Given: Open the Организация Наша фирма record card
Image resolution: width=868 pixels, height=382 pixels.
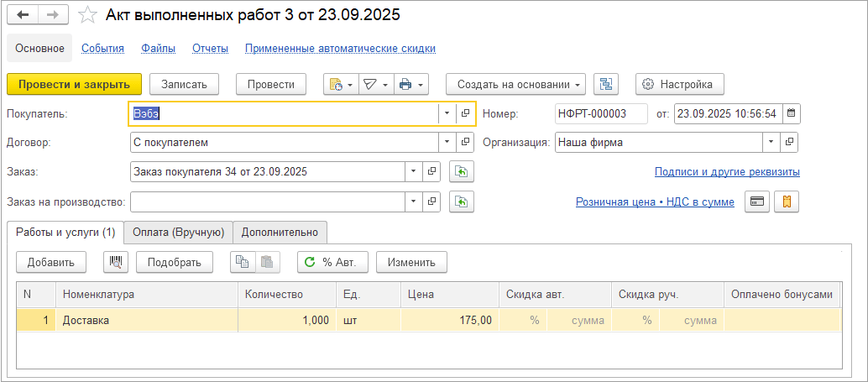Looking at the screenshot, I should click(789, 142).
